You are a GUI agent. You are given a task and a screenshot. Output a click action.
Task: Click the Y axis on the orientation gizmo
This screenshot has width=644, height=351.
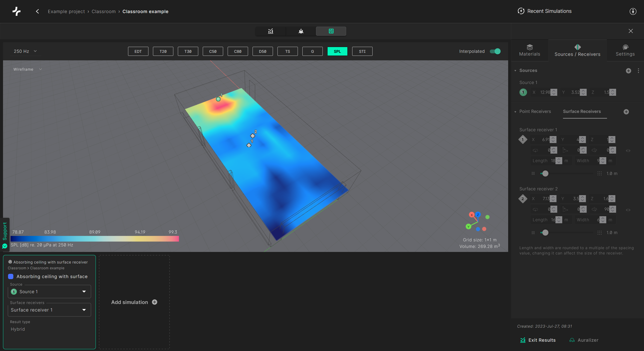(468, 227)
